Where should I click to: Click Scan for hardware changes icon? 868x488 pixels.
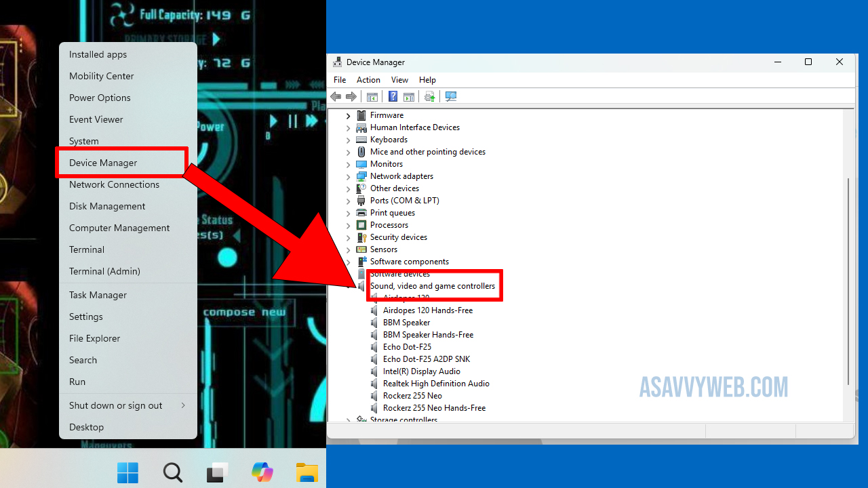tap(451, 97)
